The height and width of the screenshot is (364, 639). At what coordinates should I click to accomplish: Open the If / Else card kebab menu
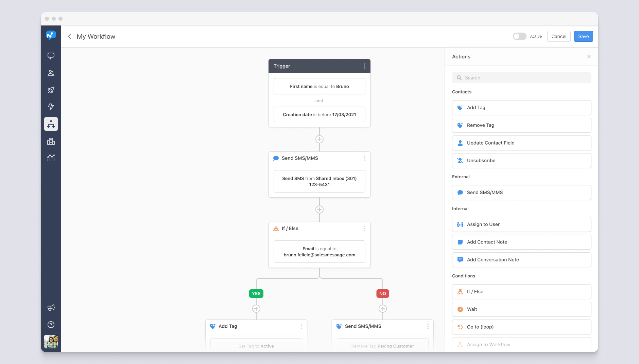coord(365,228)
